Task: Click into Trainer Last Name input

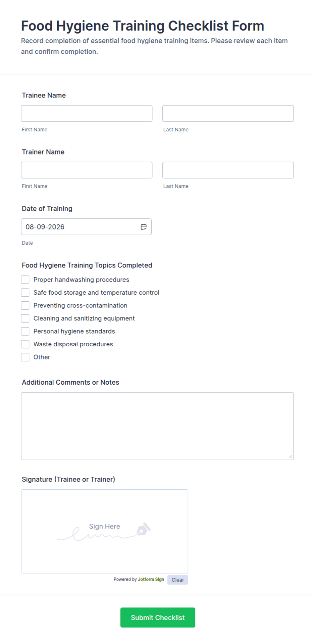Action: click(x=228, y=170)
